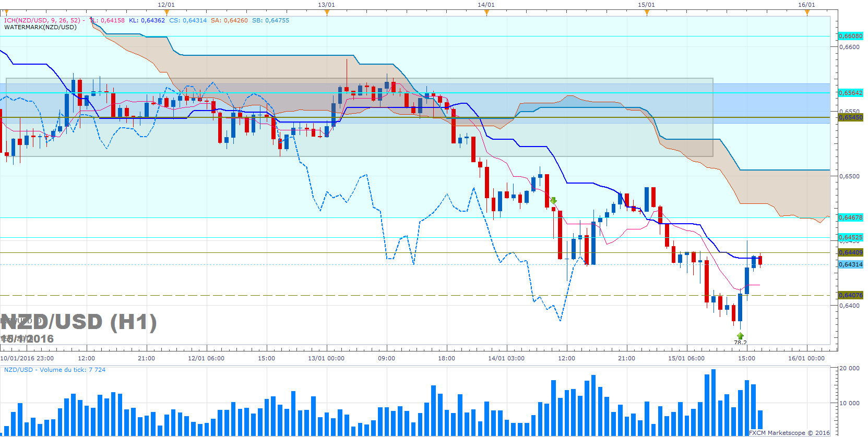Select the orange day marker under 14/01

[486, 13]
